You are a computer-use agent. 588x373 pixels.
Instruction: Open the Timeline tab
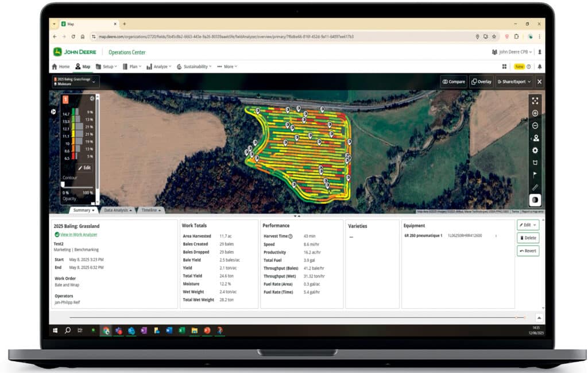tap(151, 210)
